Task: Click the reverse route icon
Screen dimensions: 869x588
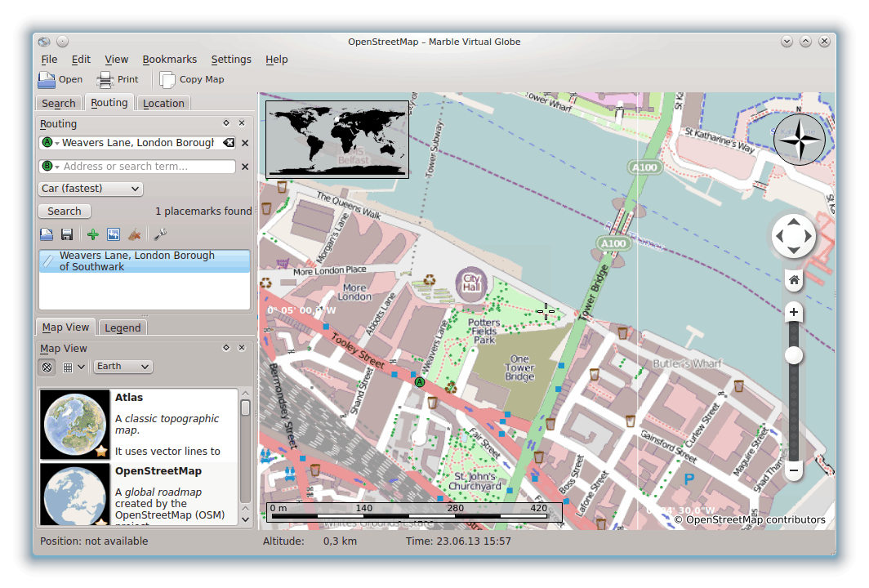Action: pyautogui.click(x=114, y=235)
